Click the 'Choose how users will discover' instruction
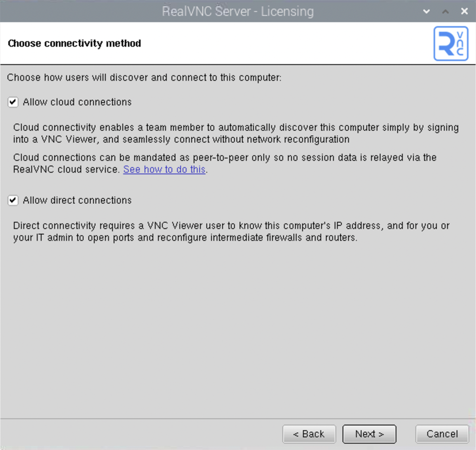Image resolution: width=476 pixels, height=450 pixels. 144,78
